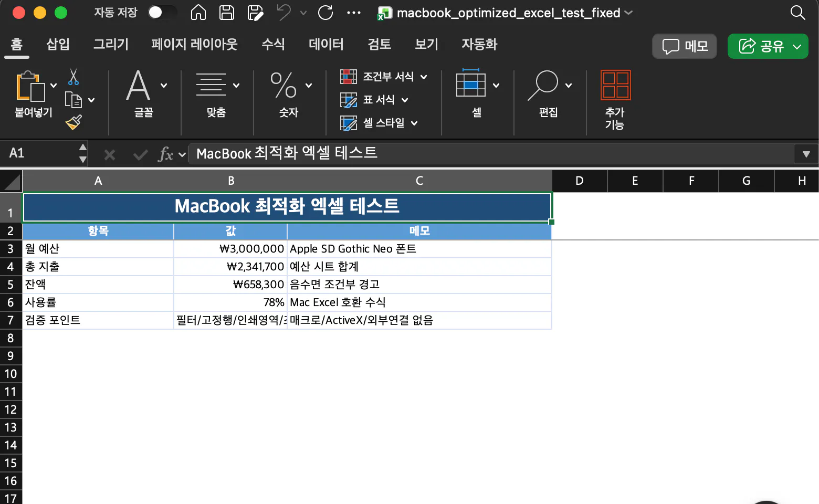Click the Name Box stepper arrows
Screen dimensions: 819x504
point(83,153)
